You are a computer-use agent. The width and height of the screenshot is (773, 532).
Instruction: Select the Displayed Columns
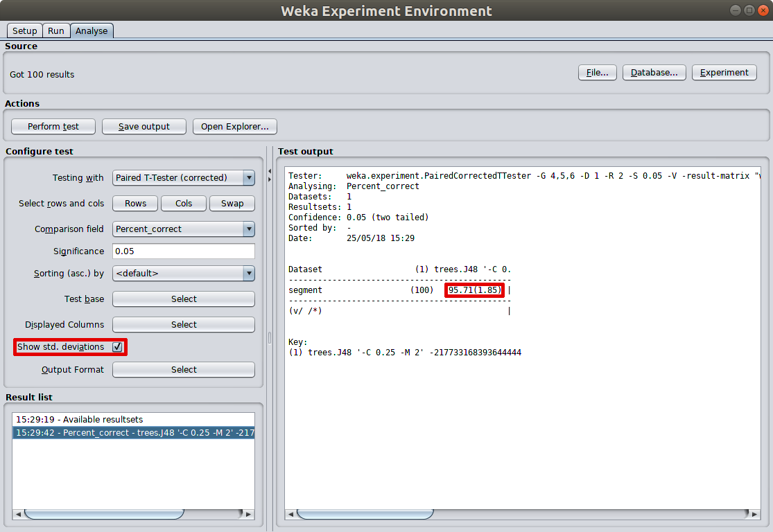click(184, 325)
